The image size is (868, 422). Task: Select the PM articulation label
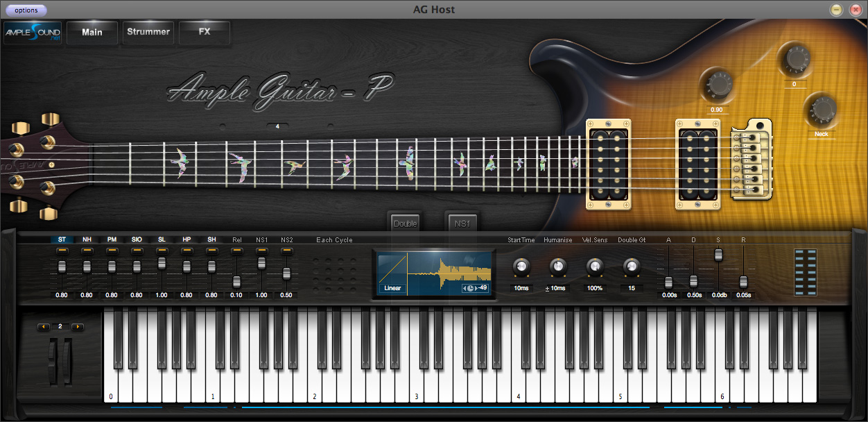112,239
